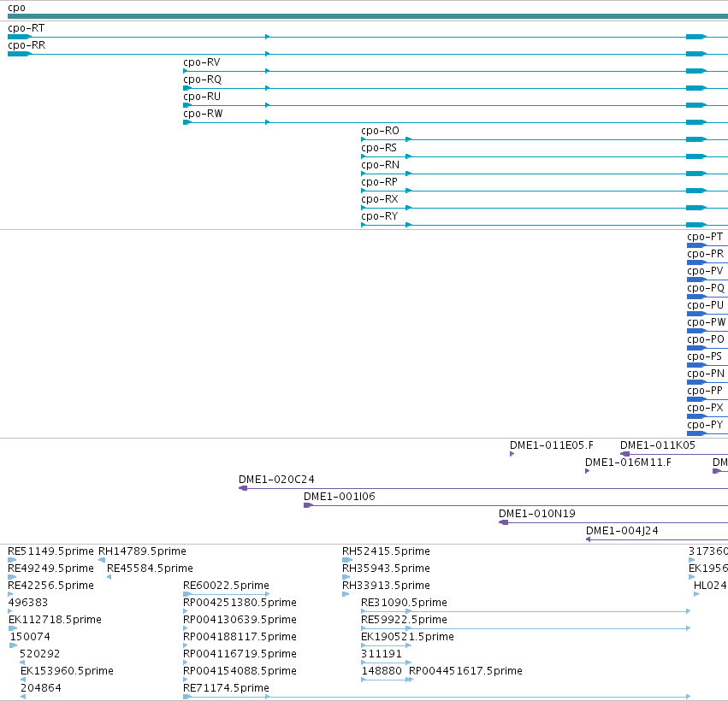Choose the cpo-RY transcript label
728x701 pixels.
pos(380,217)
